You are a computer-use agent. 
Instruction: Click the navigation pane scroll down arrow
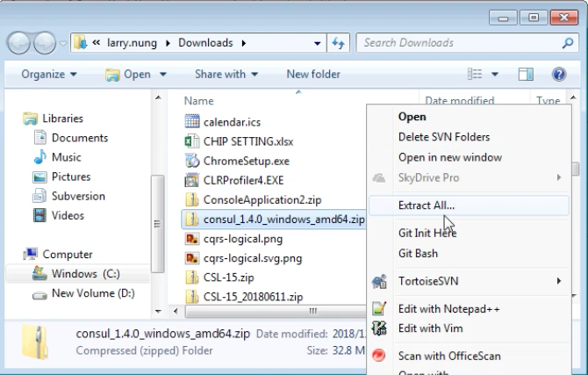[158, 311]
